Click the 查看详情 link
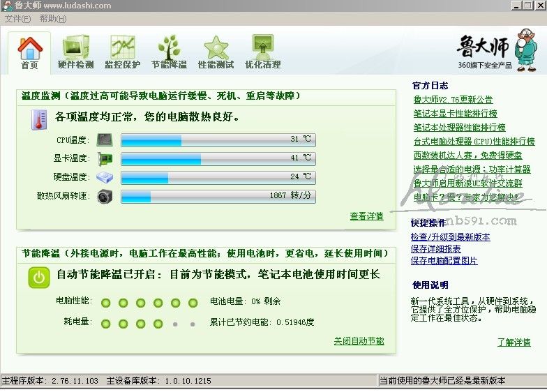This screenshot has width=547, height=392. [x=366, y=216]
